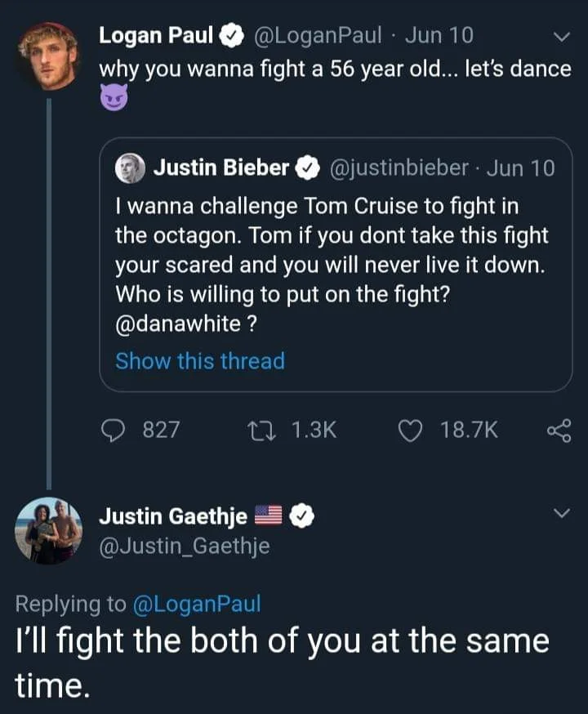Click the US flag emoji
The image size is (588, 714).
click(269, 515)
